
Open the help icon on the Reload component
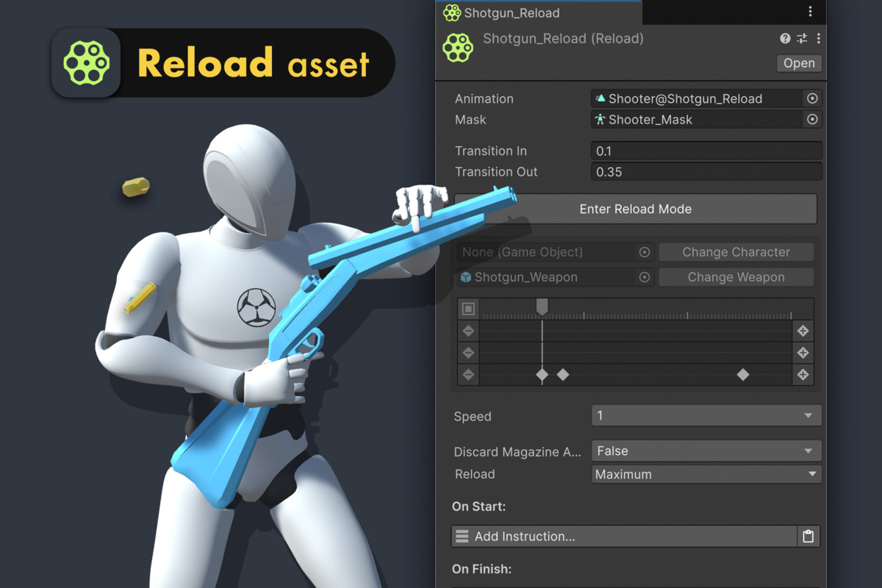[785, 38]
